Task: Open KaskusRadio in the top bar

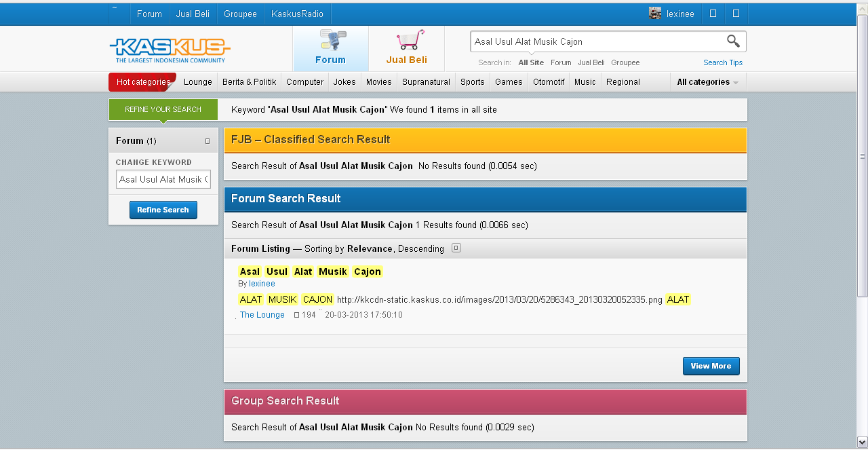Action: tap(297, 14)
